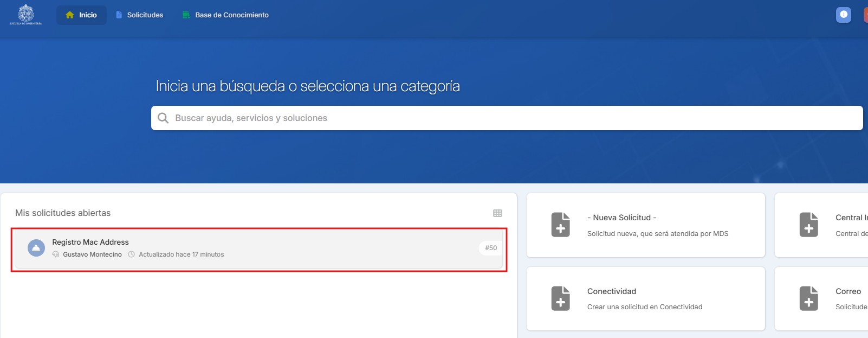Open Base de Conocimiento section

(x=232, y=15)
